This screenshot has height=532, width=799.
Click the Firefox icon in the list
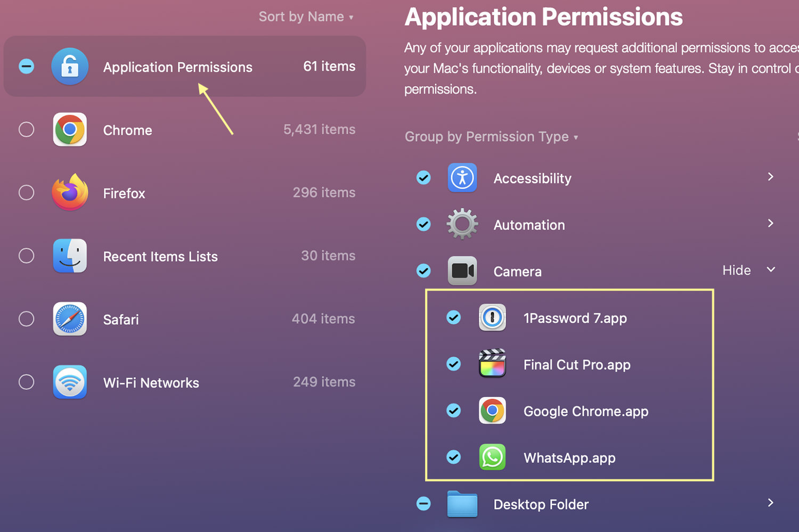[x=70, y=192]
